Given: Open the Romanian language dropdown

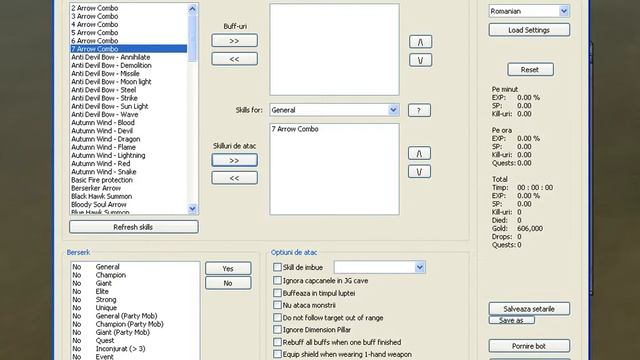Looking at the screenshot, I should (564, 11).
